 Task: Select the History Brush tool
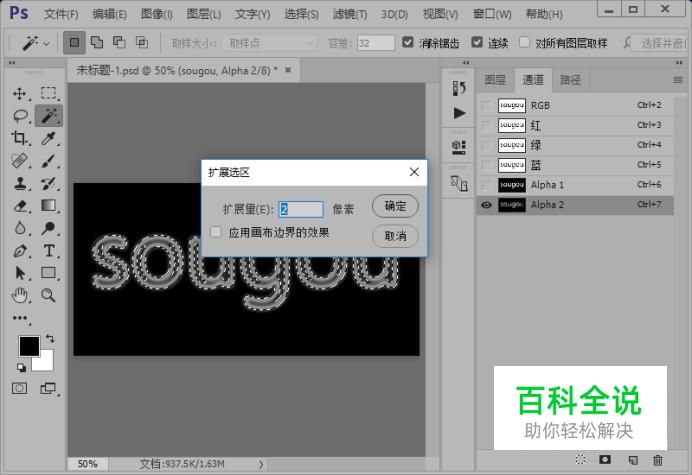[49, 183]
